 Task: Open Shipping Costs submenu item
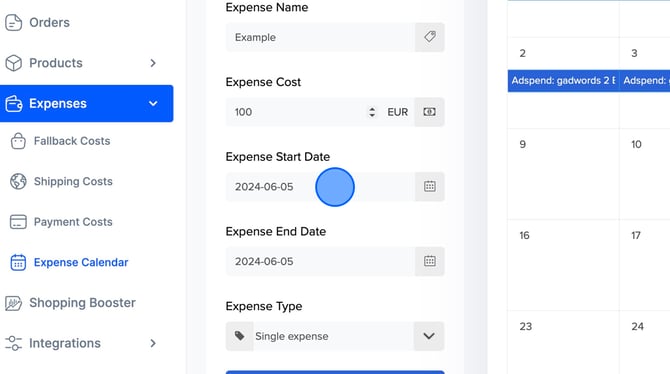[73, 181]
